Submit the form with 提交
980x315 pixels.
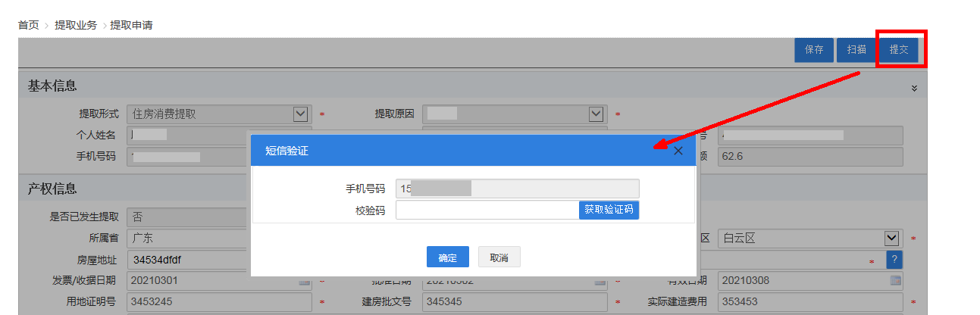click(899, 50)
